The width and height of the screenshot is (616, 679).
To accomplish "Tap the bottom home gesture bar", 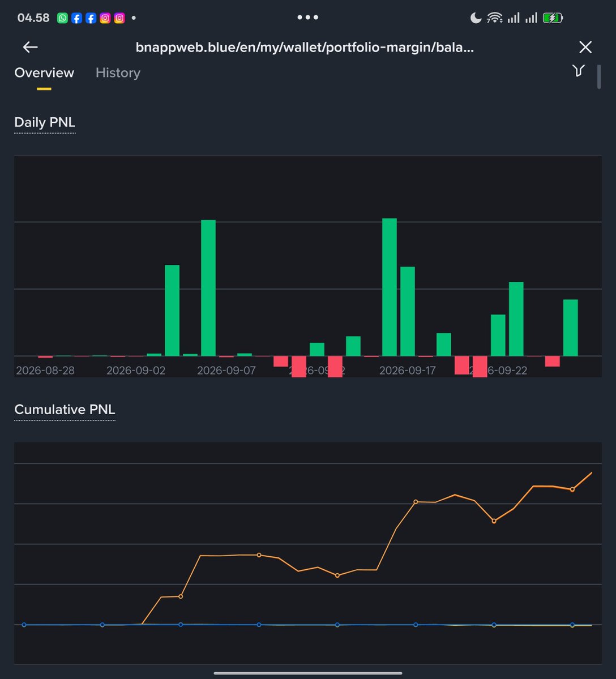I will point(308,673).
